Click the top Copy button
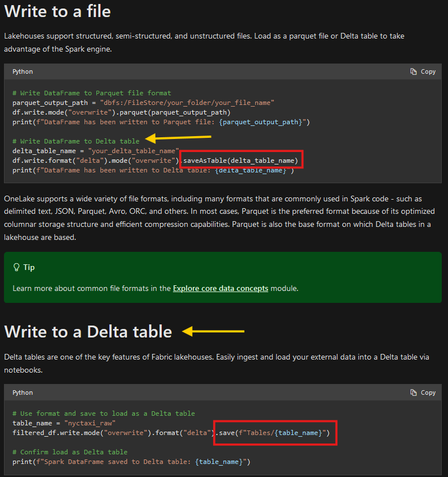Viewport: 448px width, 477px height. click(423, 71)
